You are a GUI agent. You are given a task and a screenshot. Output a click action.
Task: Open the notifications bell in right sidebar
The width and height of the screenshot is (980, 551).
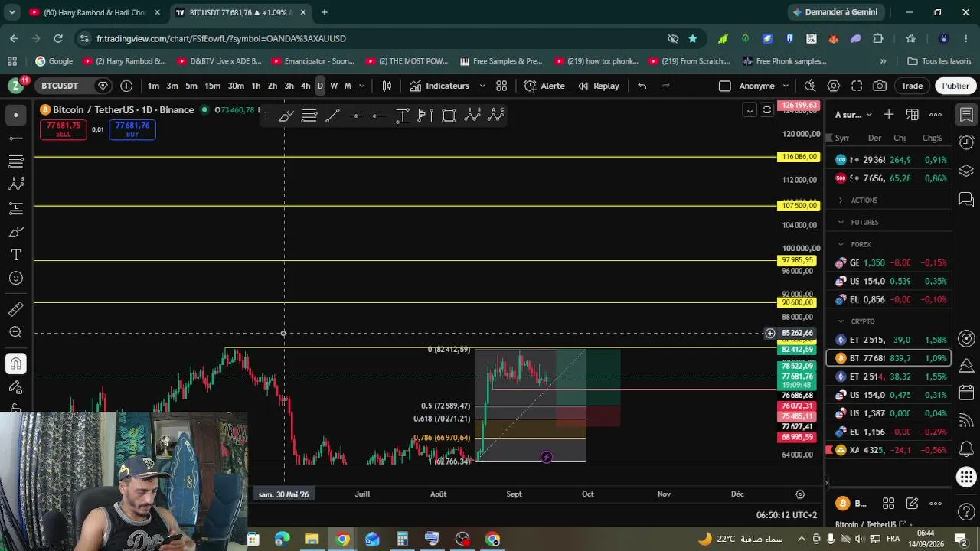[966, 449]
